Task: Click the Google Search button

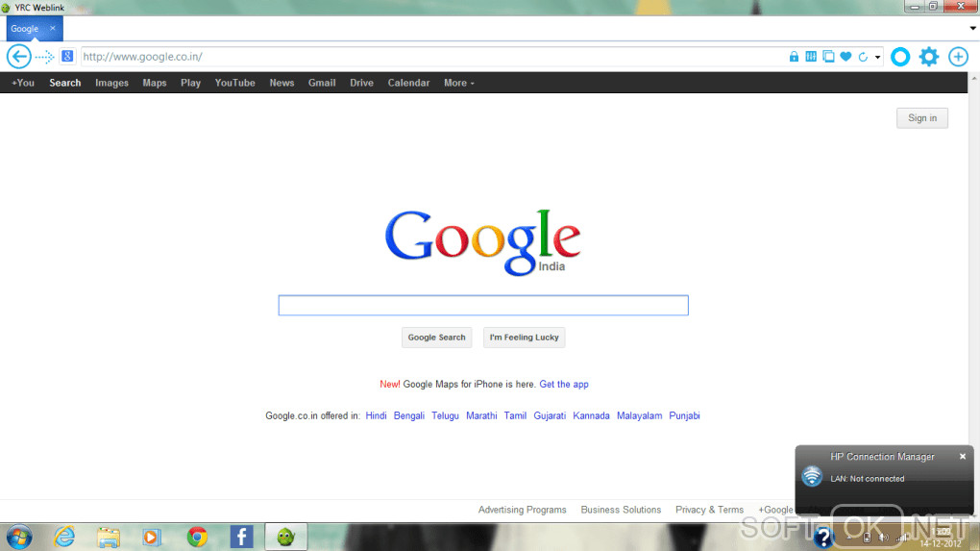Action: tap(437, 338)
